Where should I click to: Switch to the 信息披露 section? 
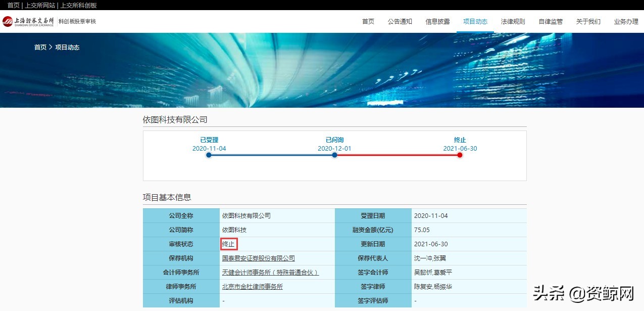pos(437,22)
